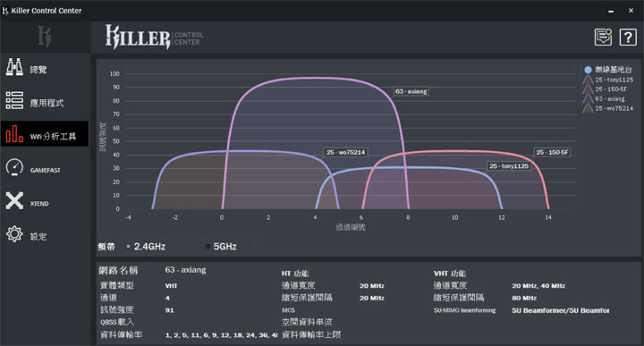
Task: Click the 63 - axiang chart label
Action: point(411,91)
